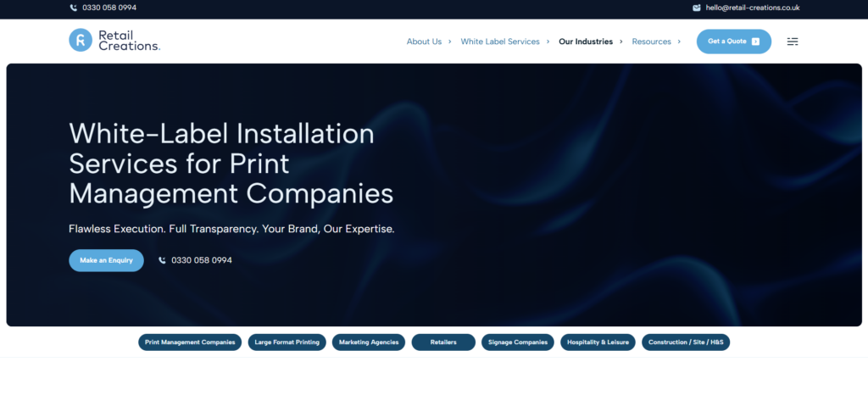Select the Signage Companies pill
Screen dimensions: 868x395
point(518,342)
